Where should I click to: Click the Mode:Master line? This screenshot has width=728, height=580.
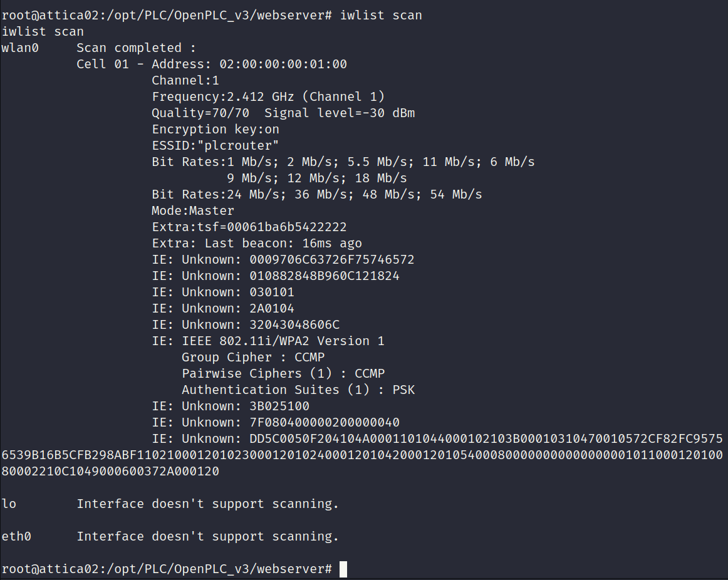point(193,210)
